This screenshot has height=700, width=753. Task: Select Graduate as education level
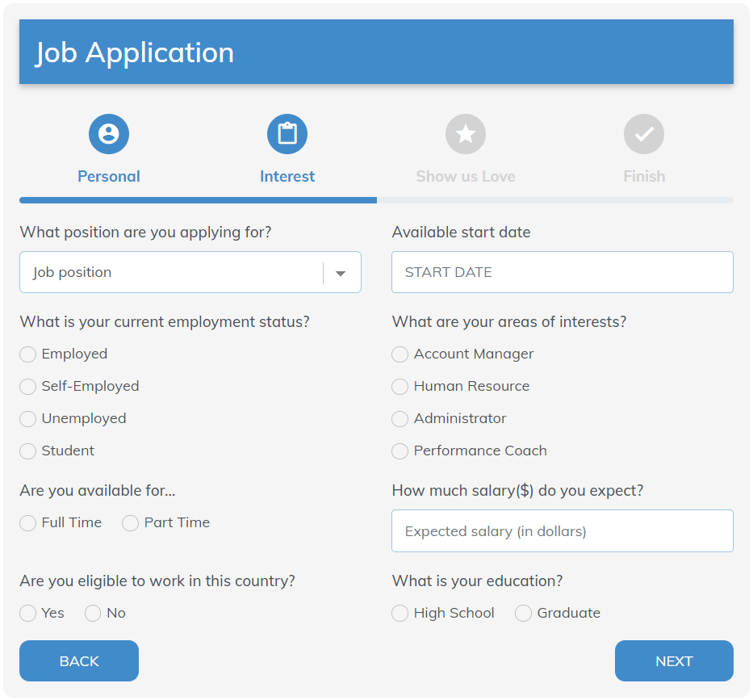pyautogui.click(x=523, y=613)
